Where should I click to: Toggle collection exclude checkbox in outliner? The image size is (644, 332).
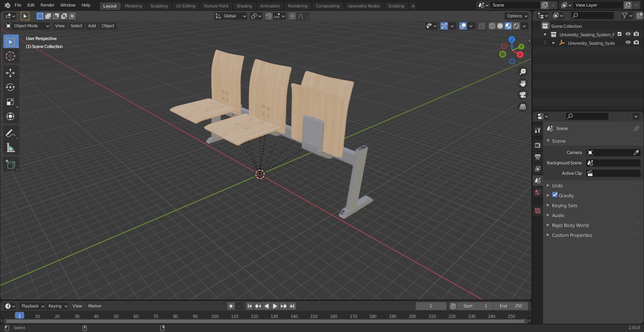619,34
